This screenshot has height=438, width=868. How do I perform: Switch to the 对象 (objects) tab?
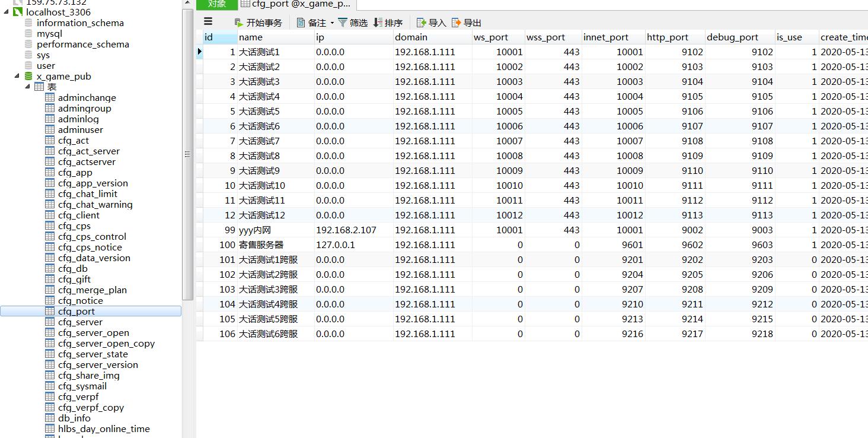point(217,4)
